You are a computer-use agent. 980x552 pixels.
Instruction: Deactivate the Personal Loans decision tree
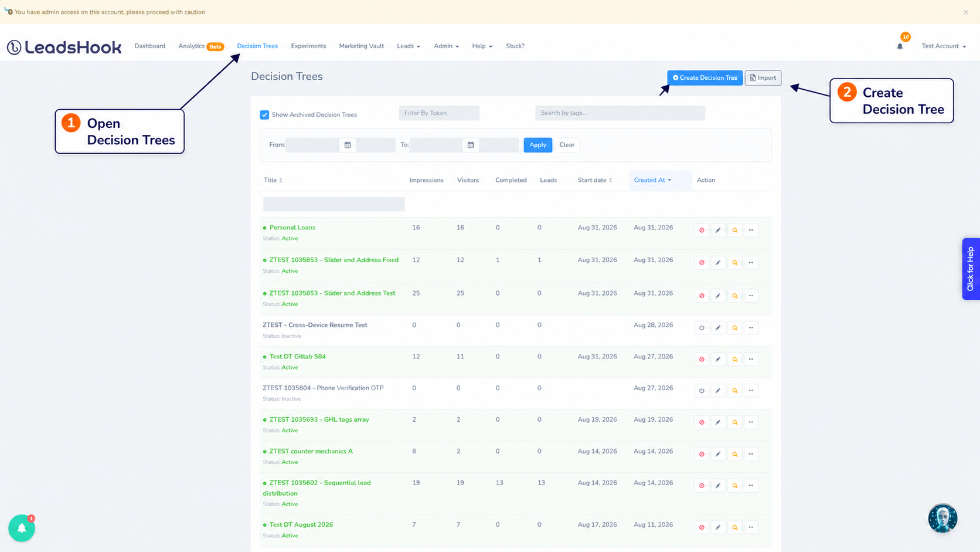click(x=702, y=230)
